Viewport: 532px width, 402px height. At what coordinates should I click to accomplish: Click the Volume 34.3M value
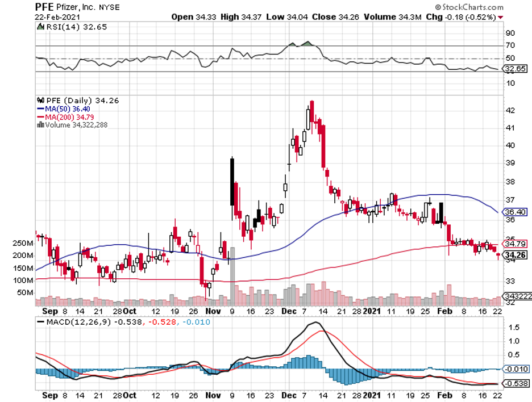pyautogui.click(x=393, y=17)
